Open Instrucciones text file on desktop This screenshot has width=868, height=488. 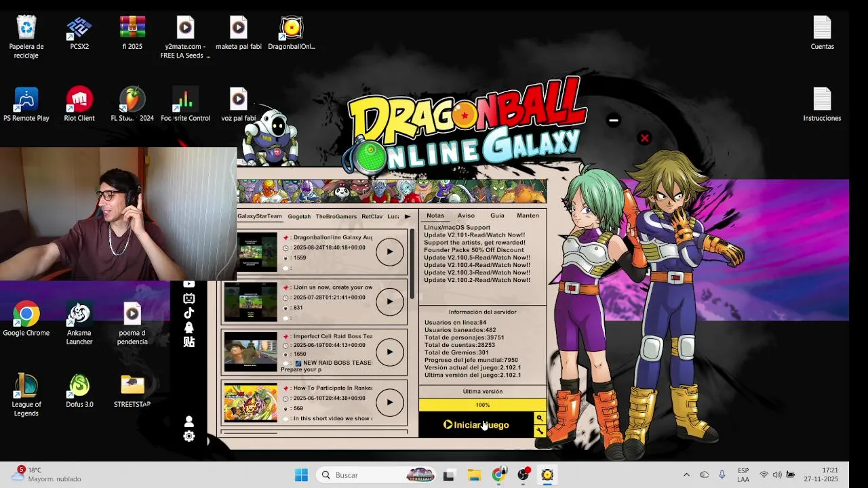click(822, 105)
